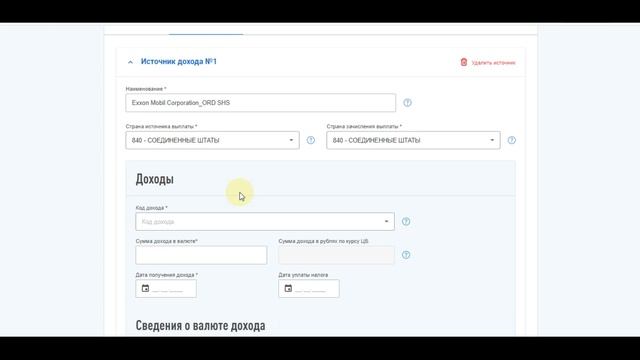The height and width of the screenshot is (360, 640).
Task: Collapse the Источник дохода №1 section
Action: 130,62
